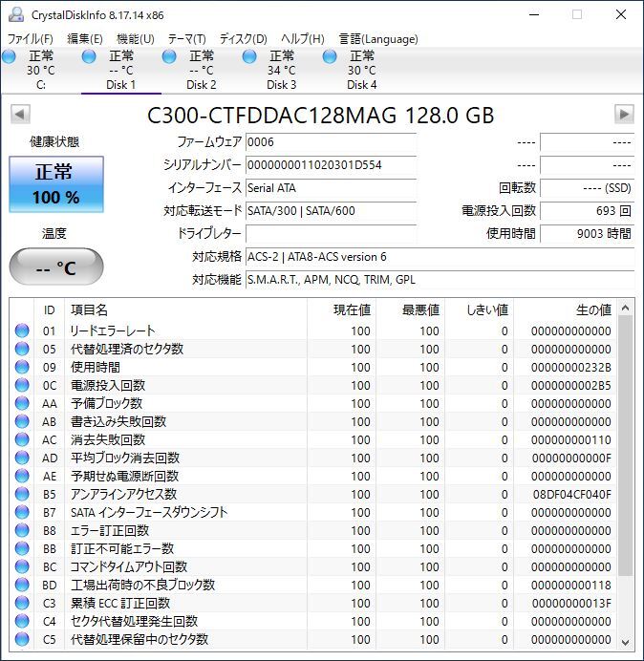Click the blue status icon for attribute 09
Screen dimensions: 644x661
click(22, 367)
